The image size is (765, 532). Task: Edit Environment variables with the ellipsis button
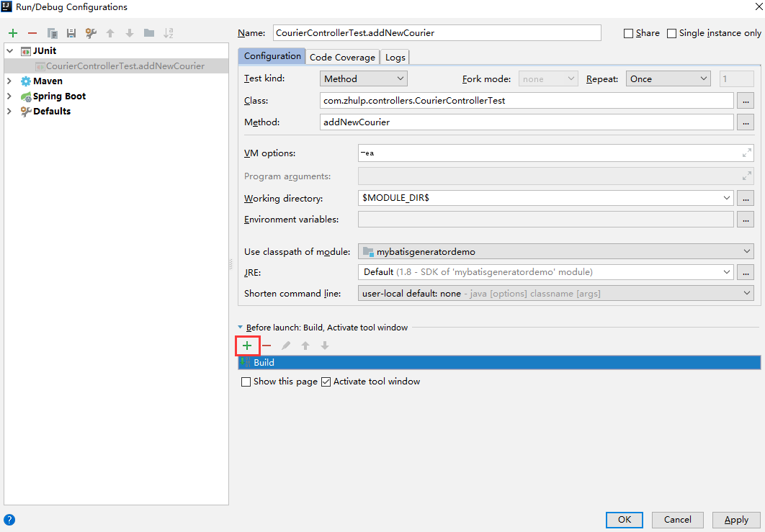(x=746, y=220)
